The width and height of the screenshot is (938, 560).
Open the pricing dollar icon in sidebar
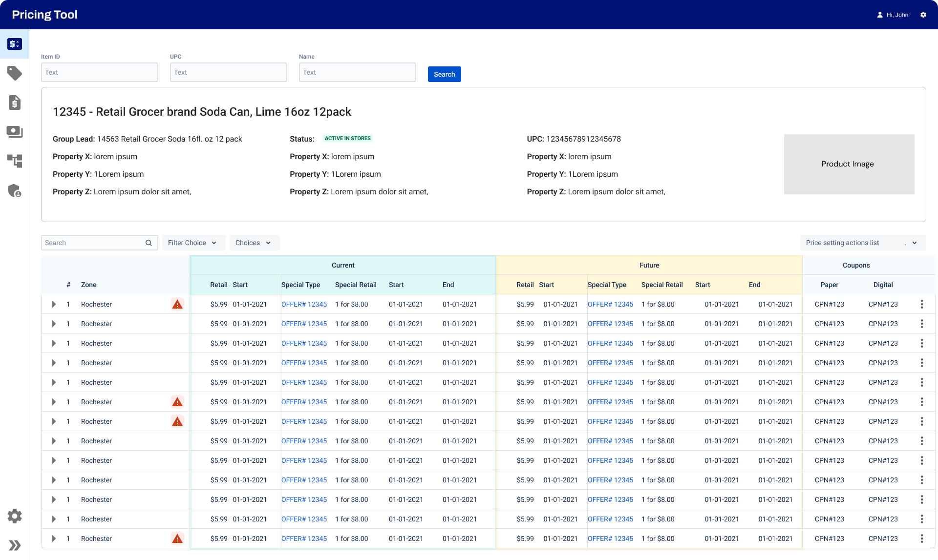coord(15,44)
